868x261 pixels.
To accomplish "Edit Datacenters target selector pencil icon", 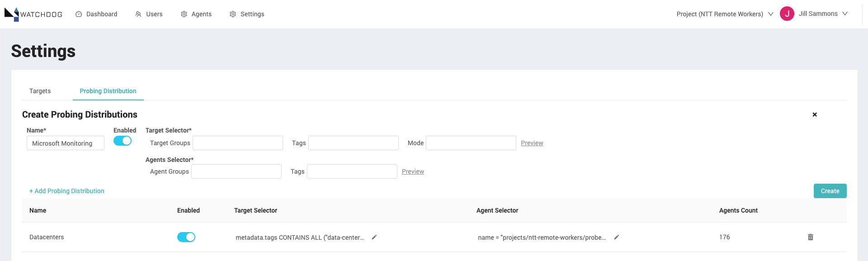I will pos(374,237).
